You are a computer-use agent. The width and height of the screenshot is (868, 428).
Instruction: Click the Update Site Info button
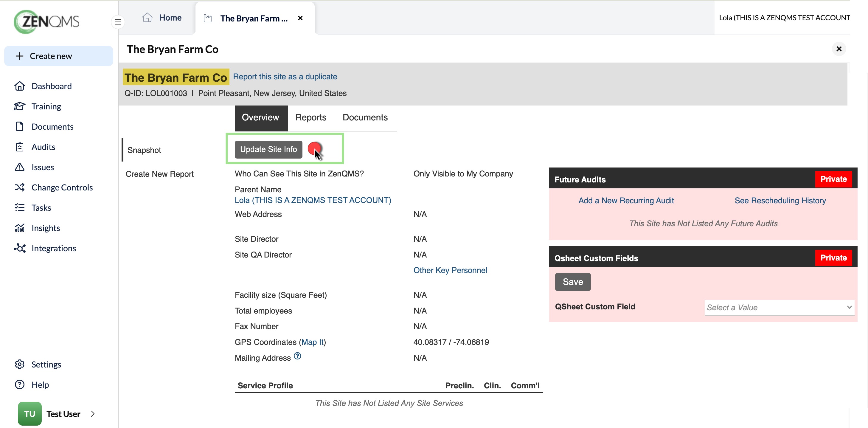point(268,149)
